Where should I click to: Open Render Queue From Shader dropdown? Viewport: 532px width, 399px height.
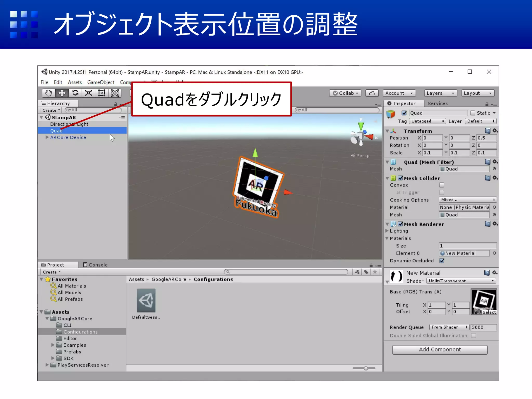(449, 327)
